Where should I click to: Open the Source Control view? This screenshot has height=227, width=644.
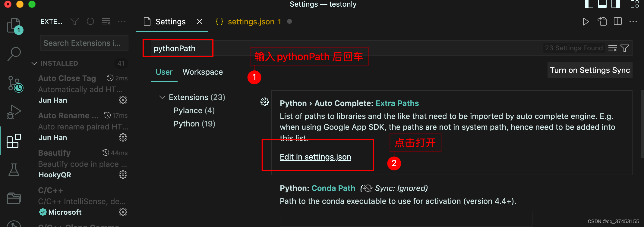point(15,84)
